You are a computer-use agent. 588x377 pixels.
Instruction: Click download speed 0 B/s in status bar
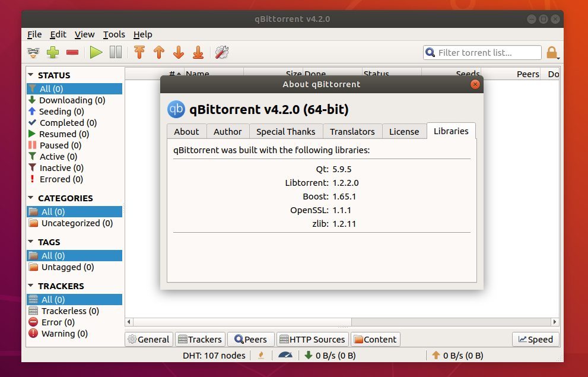330,355
